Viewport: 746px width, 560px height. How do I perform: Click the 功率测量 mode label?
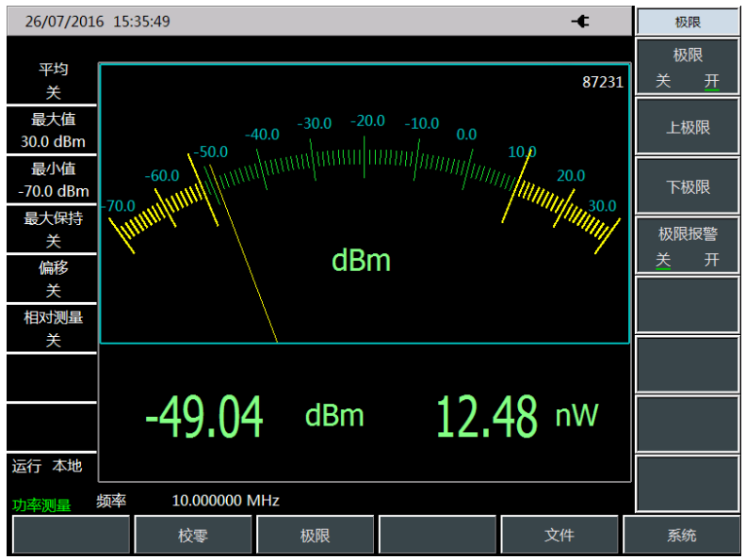pyautogui.click(x=41, y=504)
